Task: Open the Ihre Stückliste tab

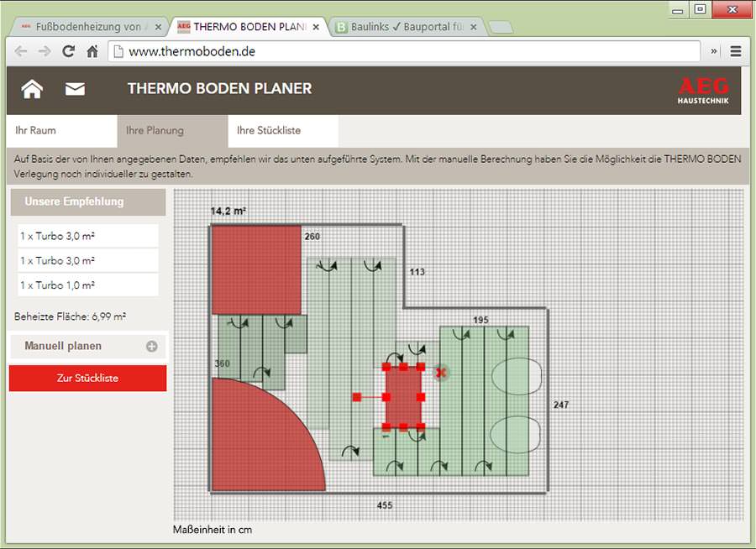Action: pos(283,131)
